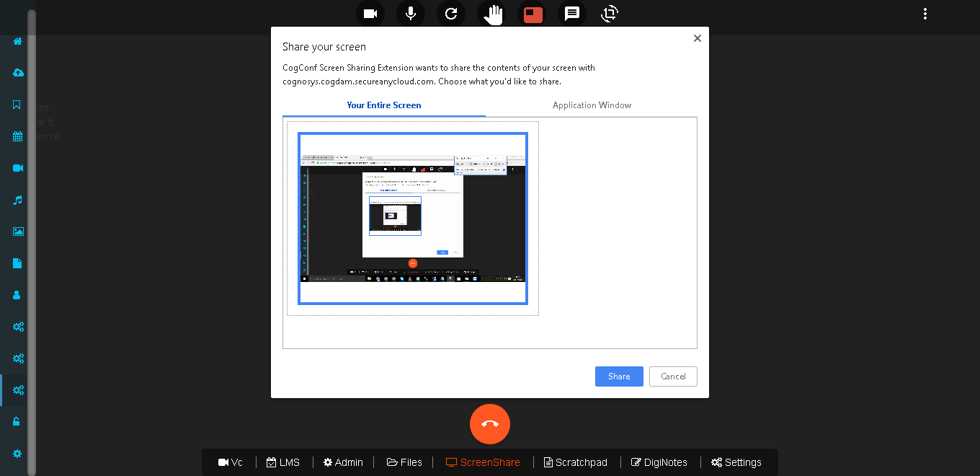This screenshot has width=980, height=476.
Task: Click the bookmark sidebar icon
Action: (x=17, y=105)
